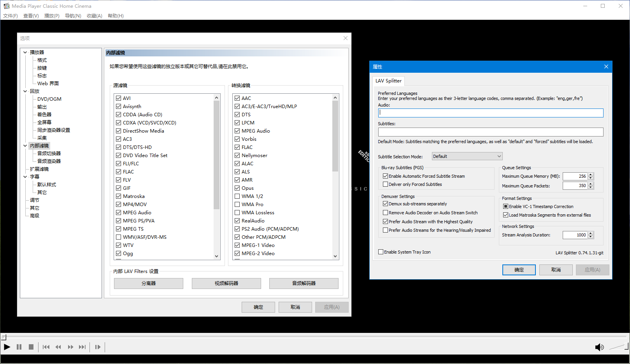Collapse the 播放器 tree node
The width and height of the screenshot is (630, 364).
click(25, 52)
